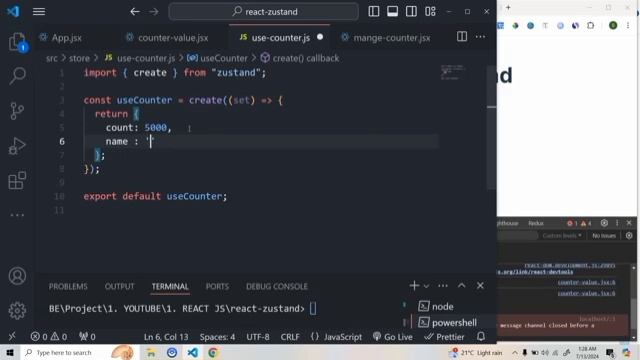This screenshot has height=360, width=640.
Task: Open Manage gear in activity bar
Action: tap(17, 311)
